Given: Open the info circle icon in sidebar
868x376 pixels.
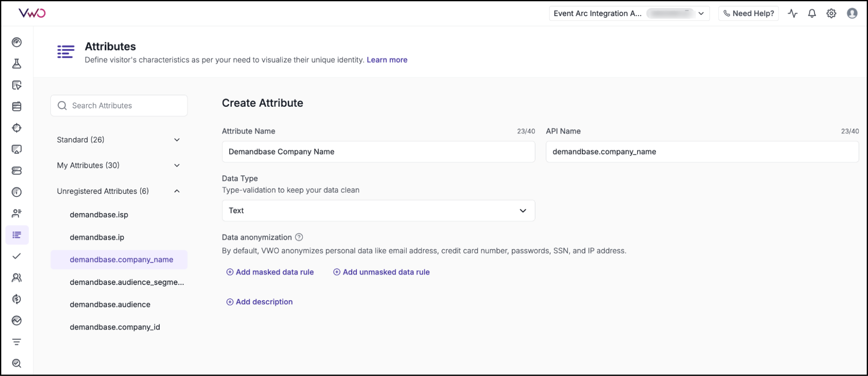Looking at the screenshot, I should 17,192.
